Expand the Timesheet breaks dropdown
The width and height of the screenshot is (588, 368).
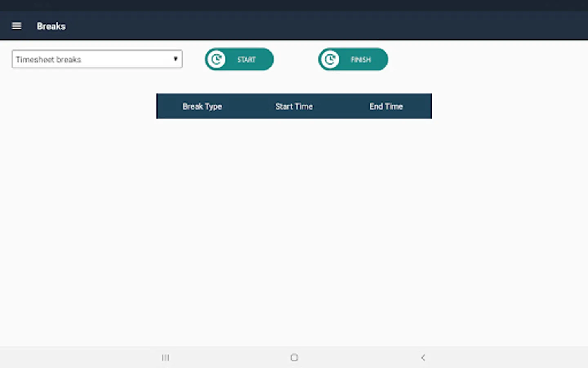point(97,59)
